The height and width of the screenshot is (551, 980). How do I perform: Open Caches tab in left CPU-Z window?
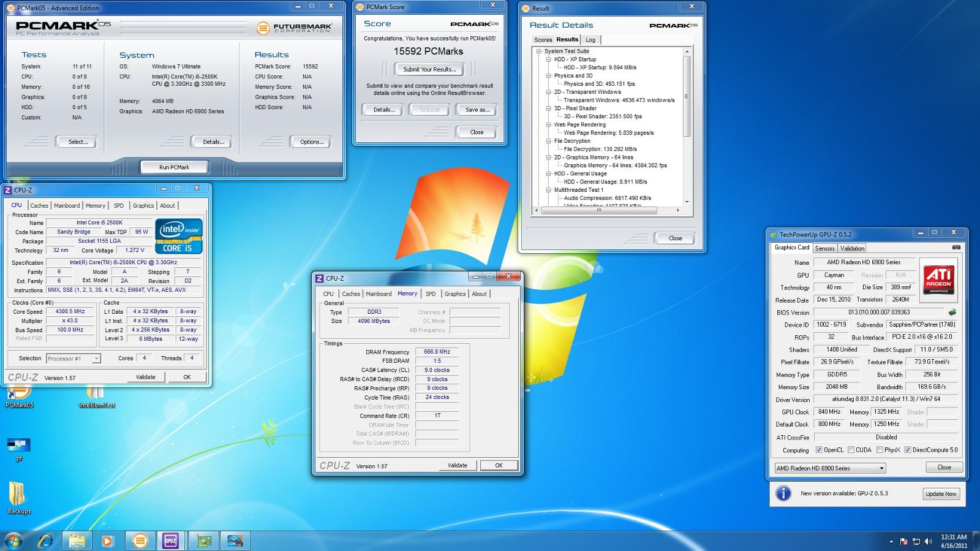39,206
